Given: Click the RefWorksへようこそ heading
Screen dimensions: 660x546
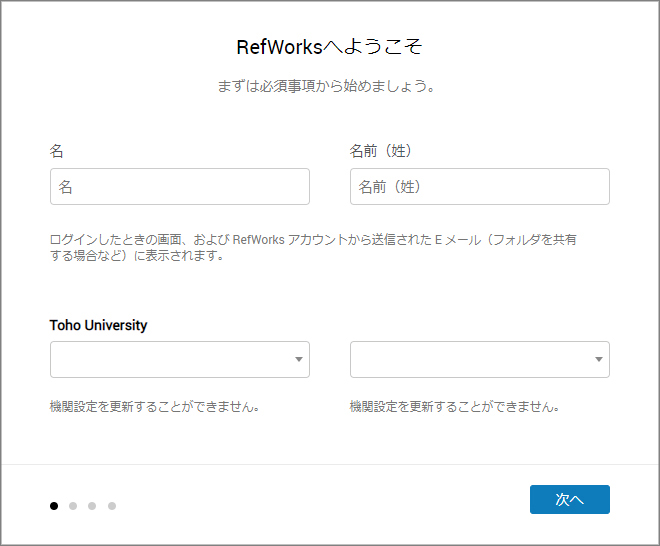Looking at the screenshot, I should point(329,47).
